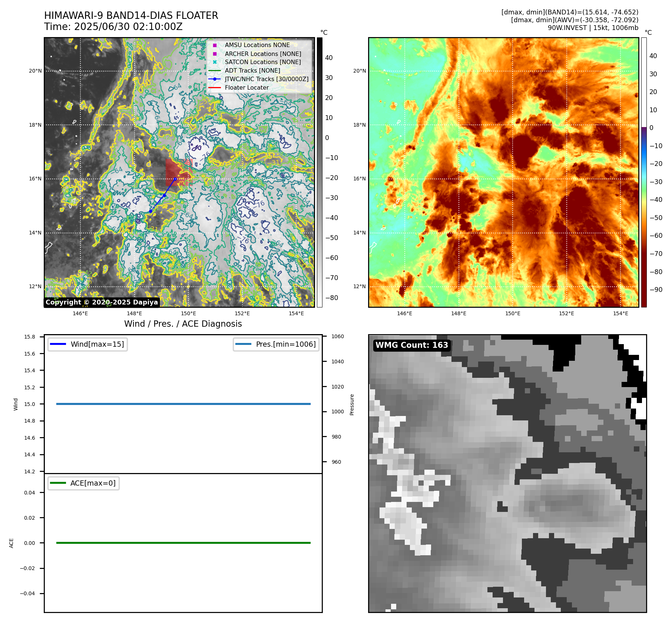Click the Pres.[min=1006] legend entry
672x626 pixels.
click(276, 344)
